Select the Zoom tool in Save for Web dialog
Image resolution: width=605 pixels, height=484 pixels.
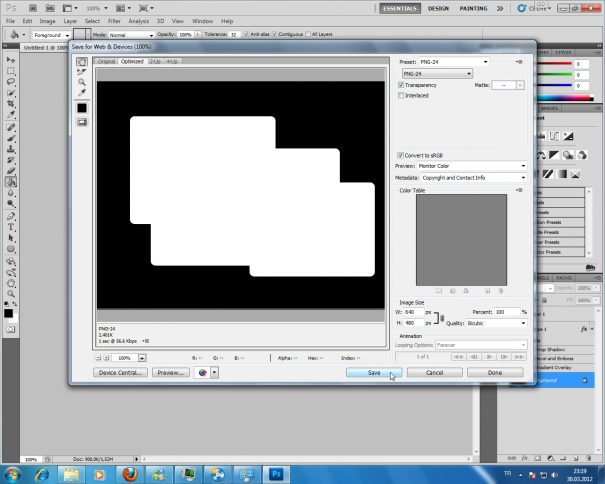(81, 82)
